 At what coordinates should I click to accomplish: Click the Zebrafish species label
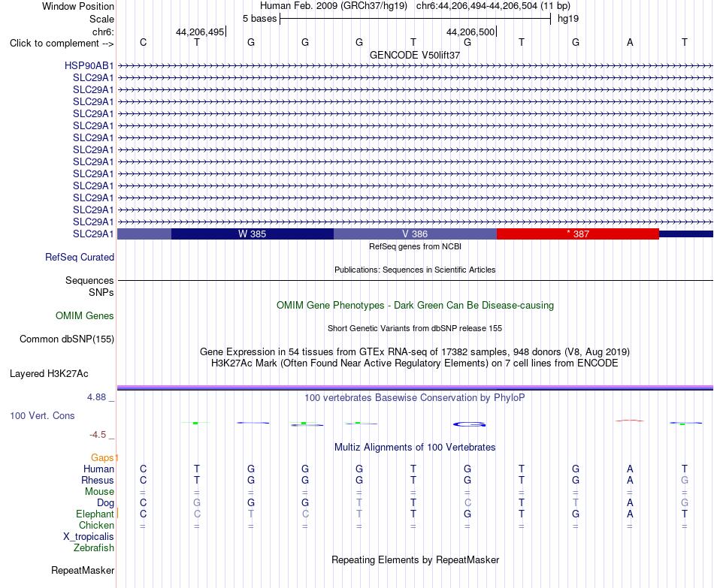click(94, 548)
